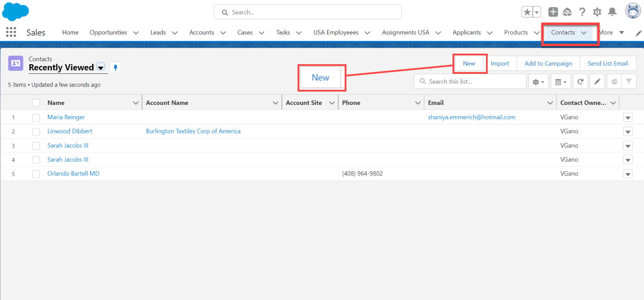
Task: Click the New button to create a contact
Action: pos(469,63)
